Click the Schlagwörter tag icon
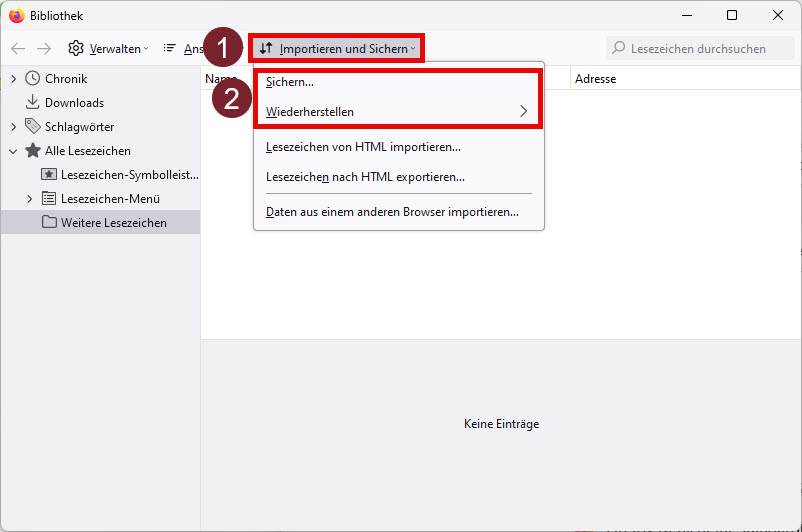Viewport: 802px width, 532px height. tap(33, 127)
